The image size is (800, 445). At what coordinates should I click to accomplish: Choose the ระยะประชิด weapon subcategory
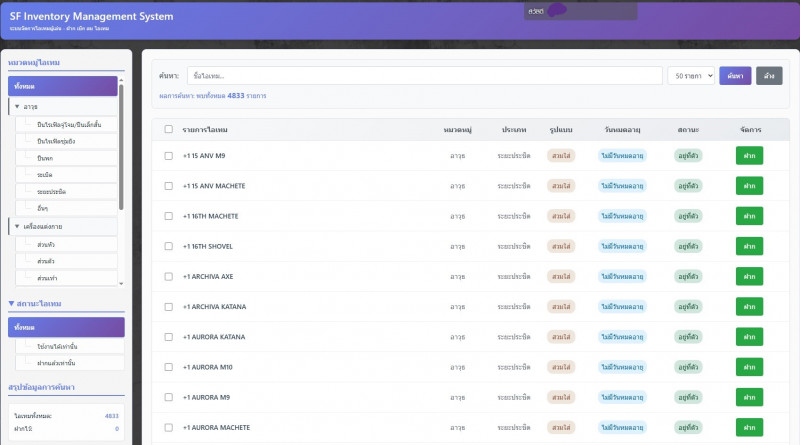[x=51, y=191]
